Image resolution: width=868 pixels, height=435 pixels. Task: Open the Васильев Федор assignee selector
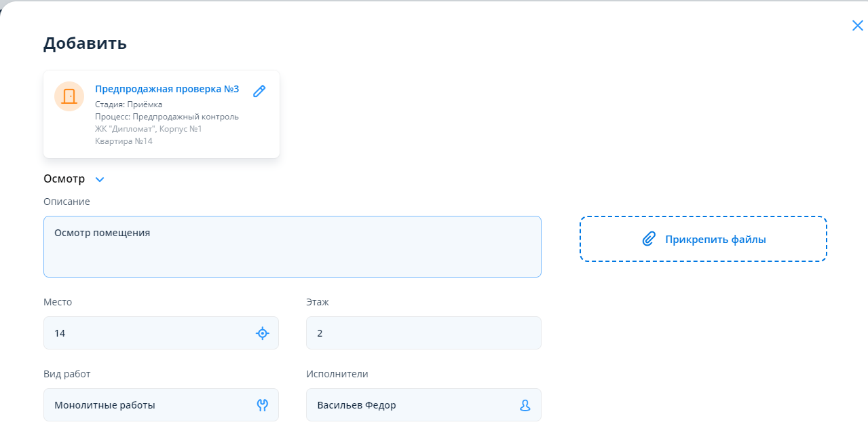(x=407, y=405)
